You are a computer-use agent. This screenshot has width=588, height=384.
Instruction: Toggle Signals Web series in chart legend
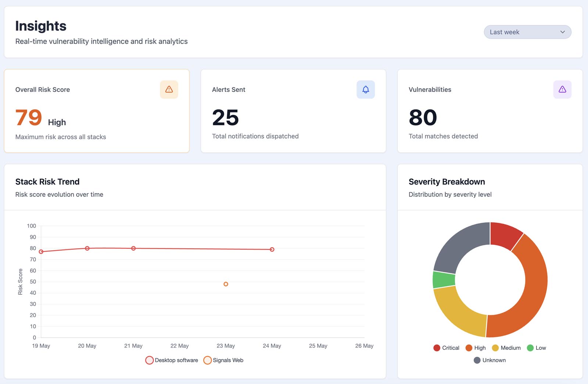pos(223,360)
